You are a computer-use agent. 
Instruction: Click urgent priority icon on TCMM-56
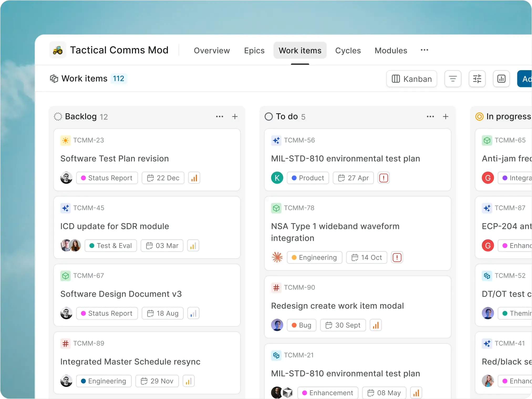coord(384,178)
